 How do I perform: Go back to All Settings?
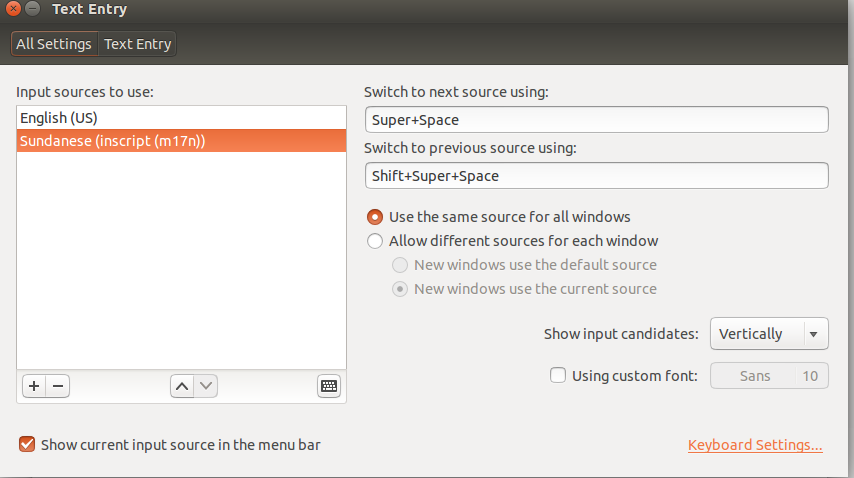[54, 44]
